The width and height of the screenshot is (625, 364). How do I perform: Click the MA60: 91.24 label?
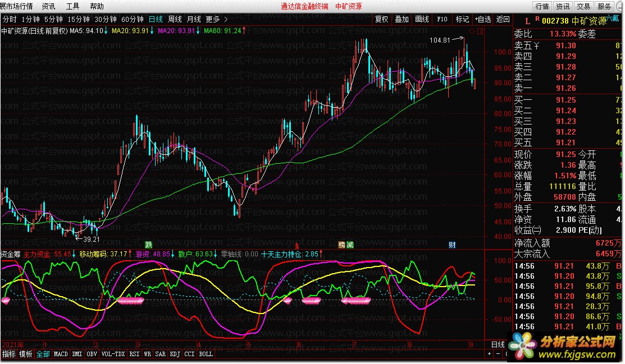(222, 31)
